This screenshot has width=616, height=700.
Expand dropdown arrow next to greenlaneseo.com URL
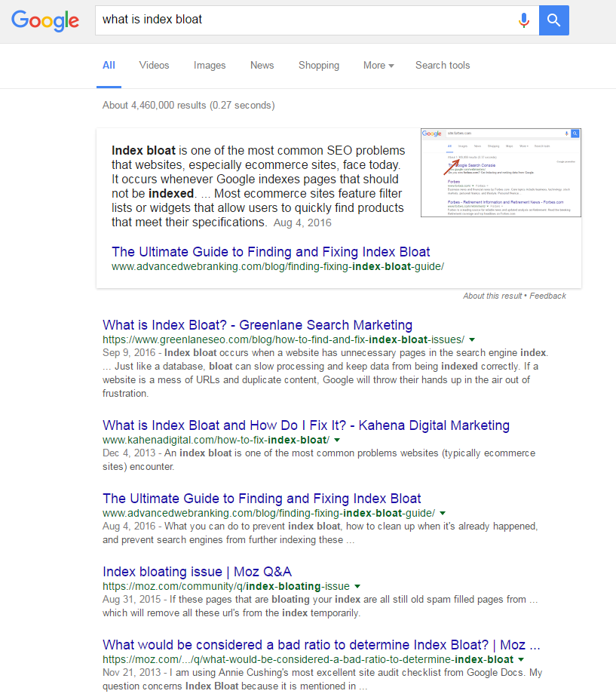tap(472, 339)
